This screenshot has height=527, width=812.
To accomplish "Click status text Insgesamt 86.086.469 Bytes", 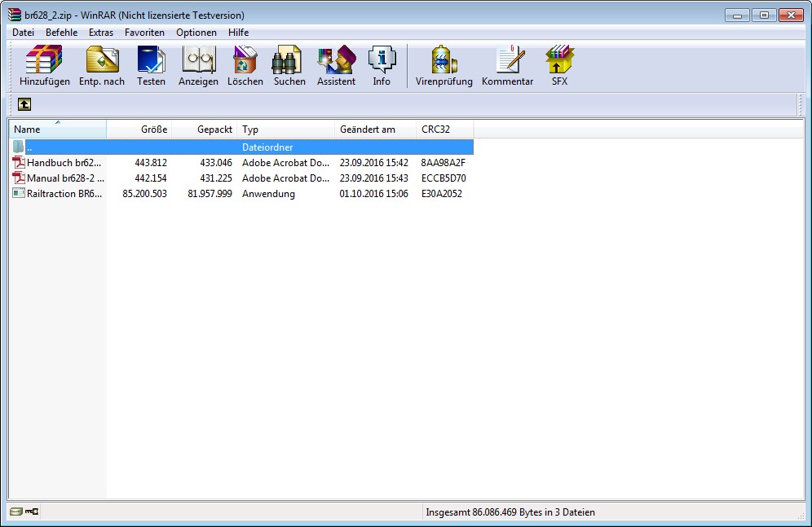I will [x=510, y=512].
